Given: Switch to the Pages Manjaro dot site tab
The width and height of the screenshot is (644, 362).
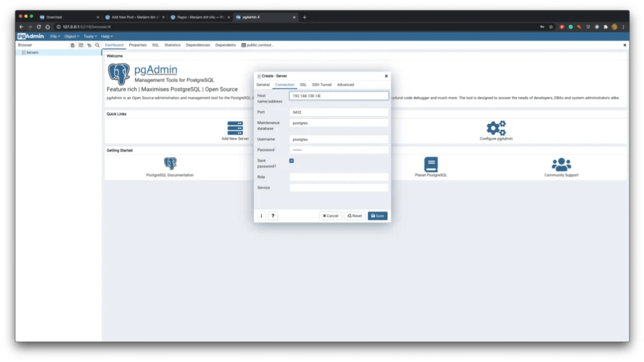Looking at the screenshot, I should [x=200, y=17].
